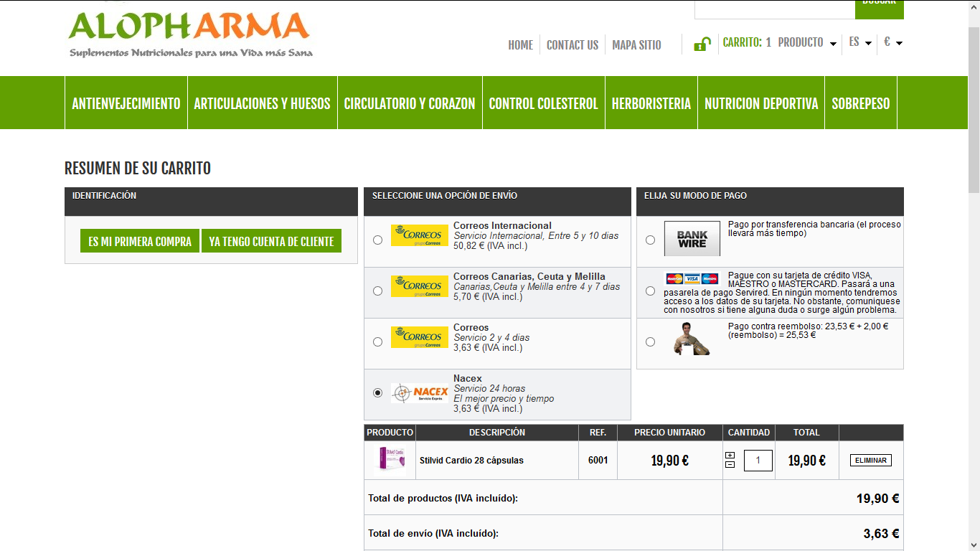The image size is (980, 551).
Task: Choose pago contra reembolso radio button
Action: pos(650,342)
